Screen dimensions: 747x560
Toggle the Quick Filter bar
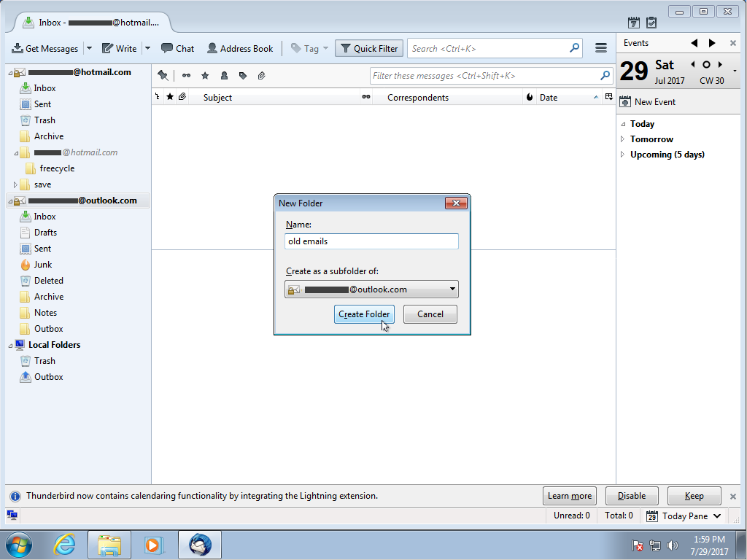point(368,49)
